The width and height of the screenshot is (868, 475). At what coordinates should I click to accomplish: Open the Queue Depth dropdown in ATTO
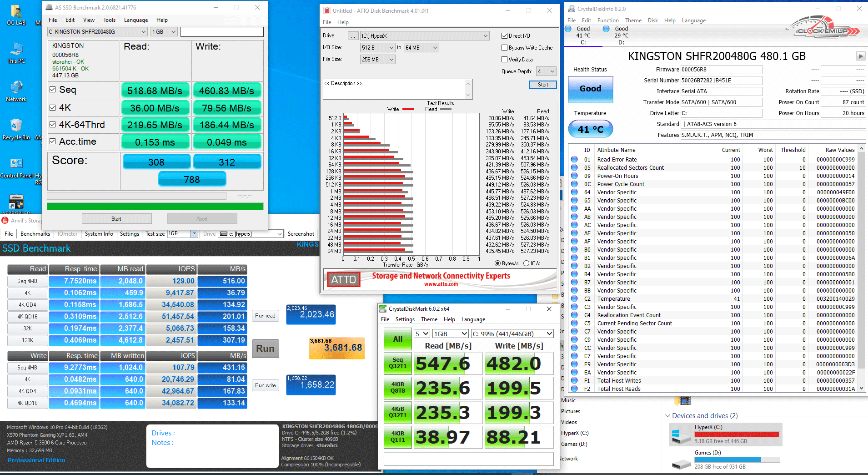click(546, 71)
